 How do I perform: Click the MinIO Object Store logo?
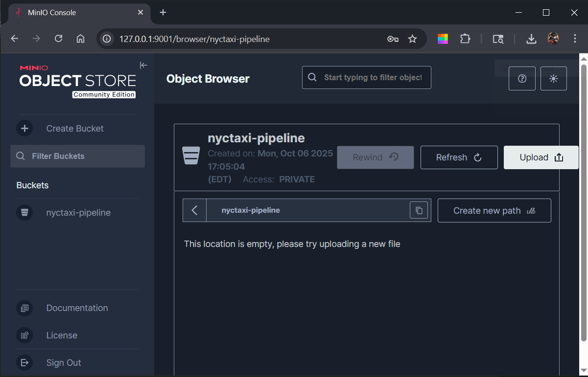point(77,81)
